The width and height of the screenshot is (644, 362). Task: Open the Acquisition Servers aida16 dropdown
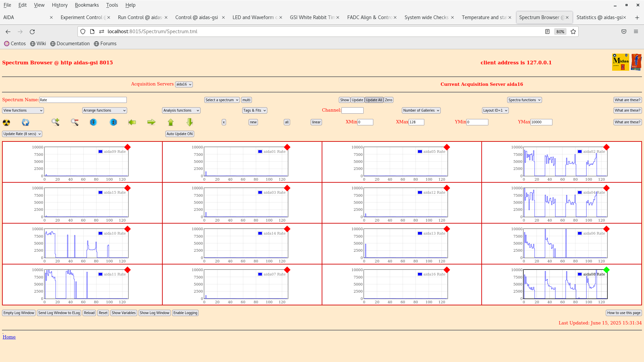184,84
